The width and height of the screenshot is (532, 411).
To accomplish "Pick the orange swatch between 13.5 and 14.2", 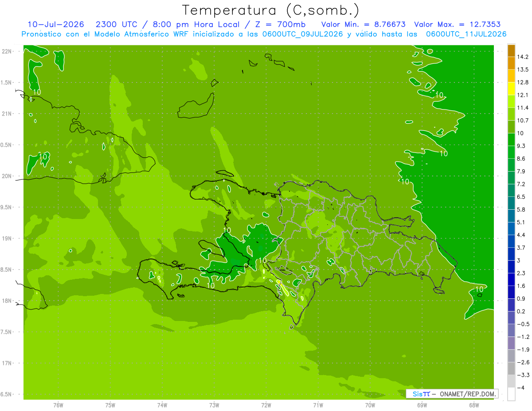I will [511, 63].
